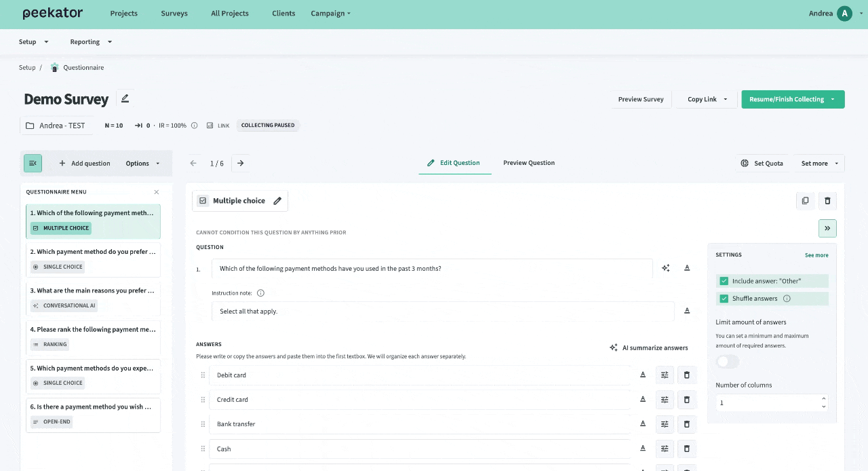Collapse the questionnaire menu with the toggle icon

click(33, 163)
